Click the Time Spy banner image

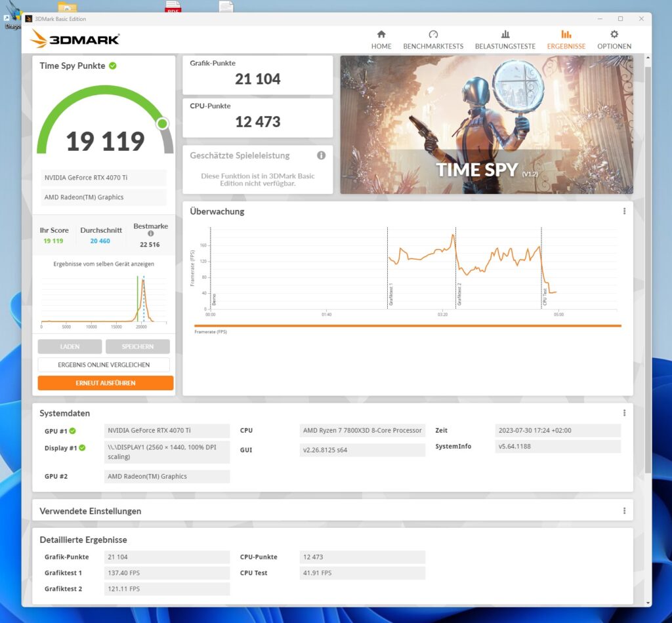coord(486,125)
